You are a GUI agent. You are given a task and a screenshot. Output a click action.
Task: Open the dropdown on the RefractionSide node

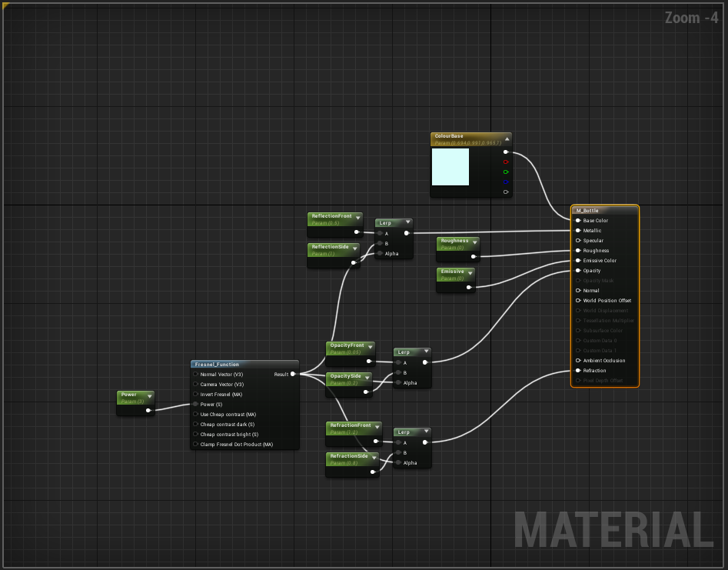[374, 456]
